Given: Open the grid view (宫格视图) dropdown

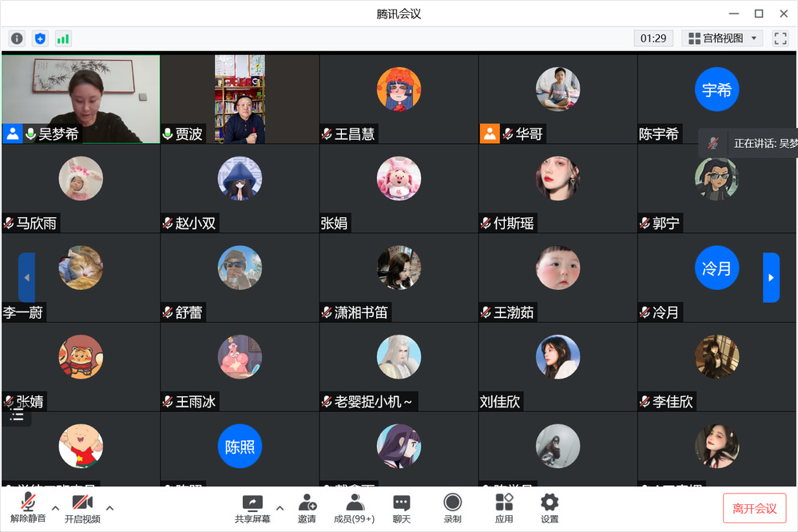Looking at the screenshot, I should [x=722, y=38].
